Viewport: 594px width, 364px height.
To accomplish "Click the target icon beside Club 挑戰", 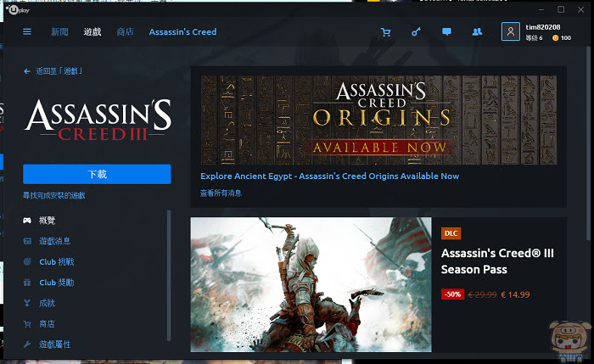I will coord(27,261).
